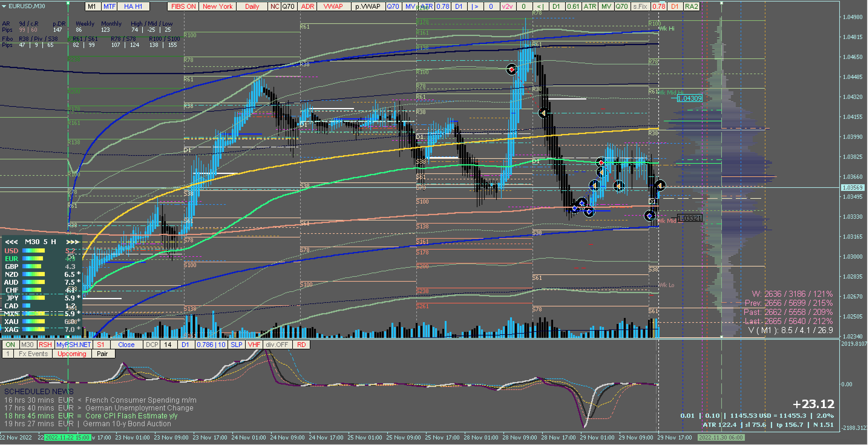Click the blue Close button
The image size is (868, 445).
point(126,345)
